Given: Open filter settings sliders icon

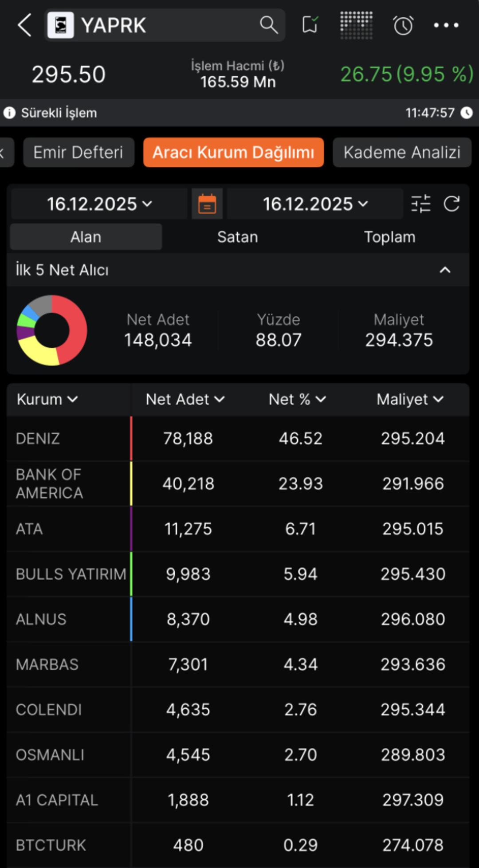Looking at the screenshot, I should click(x=421, y=204).
